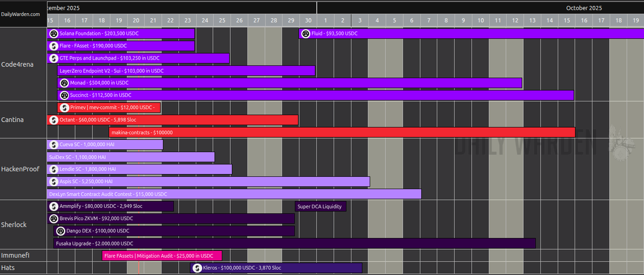Viewport: 644px width, 275px height.
Task: Click the Aspis SC icon
Action: point(54,182)
